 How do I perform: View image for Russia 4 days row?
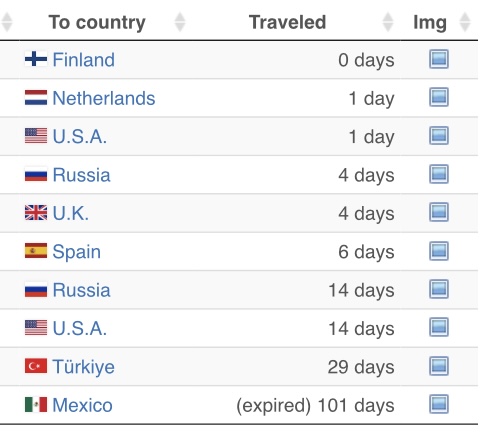(439, 174)
